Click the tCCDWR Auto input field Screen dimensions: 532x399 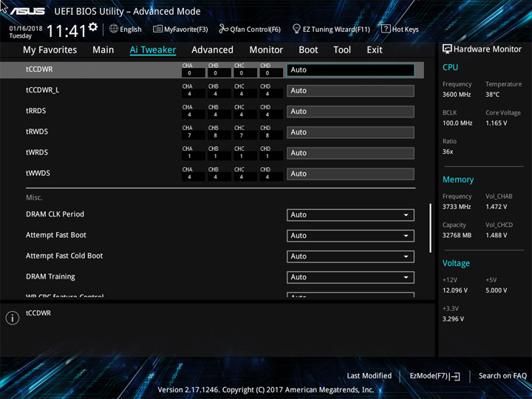[x=350, y=70]
